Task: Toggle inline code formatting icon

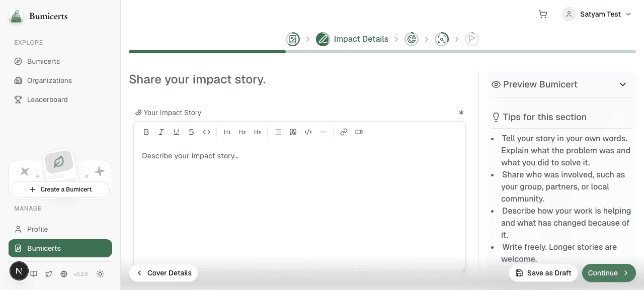Action: (x=207, y=132)
